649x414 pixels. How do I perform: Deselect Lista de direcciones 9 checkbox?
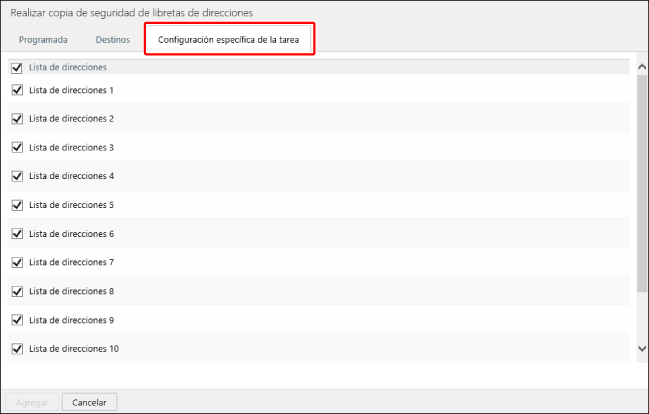pos(17,320)
